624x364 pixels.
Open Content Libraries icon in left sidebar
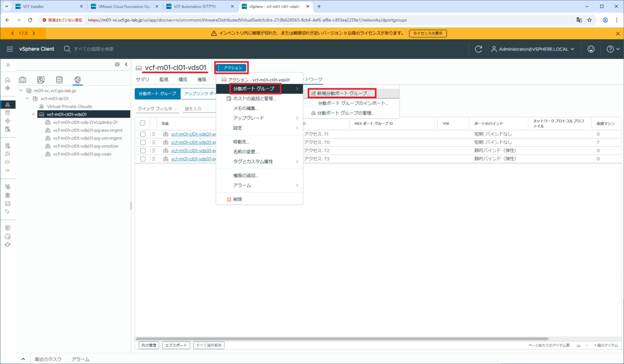(7, 113)
